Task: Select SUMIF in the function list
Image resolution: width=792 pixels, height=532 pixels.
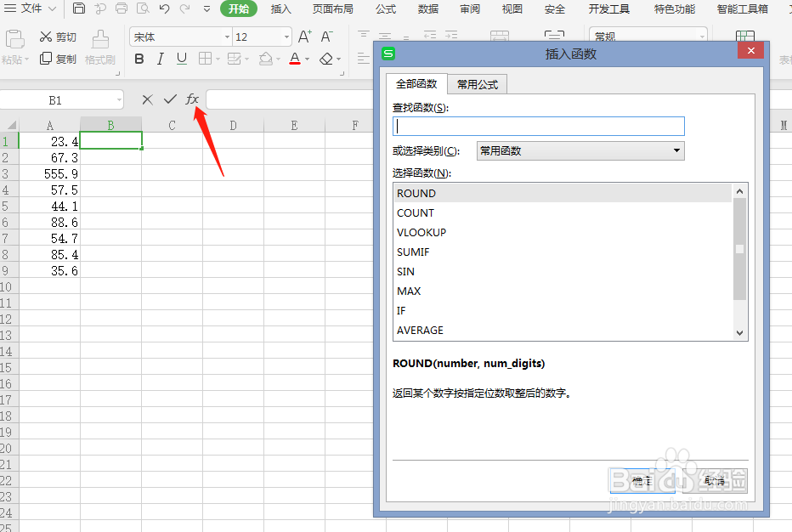Action: pos(413,252)
